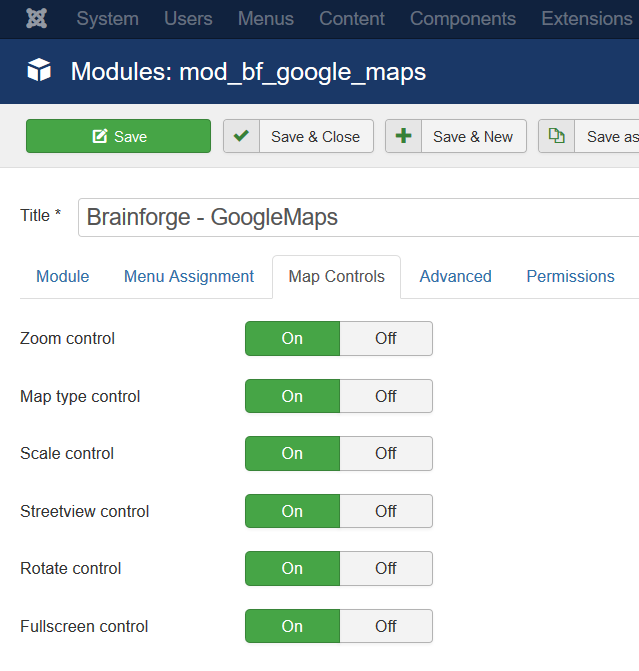Open the System menu
This screenshot has height=671, width=639.
(x=107, y=19)
